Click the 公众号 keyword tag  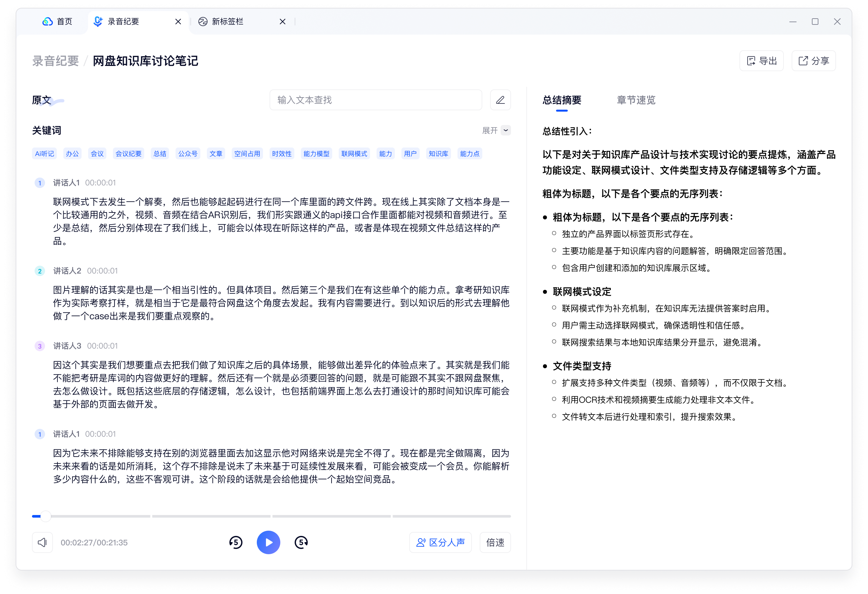pos(188,153)
